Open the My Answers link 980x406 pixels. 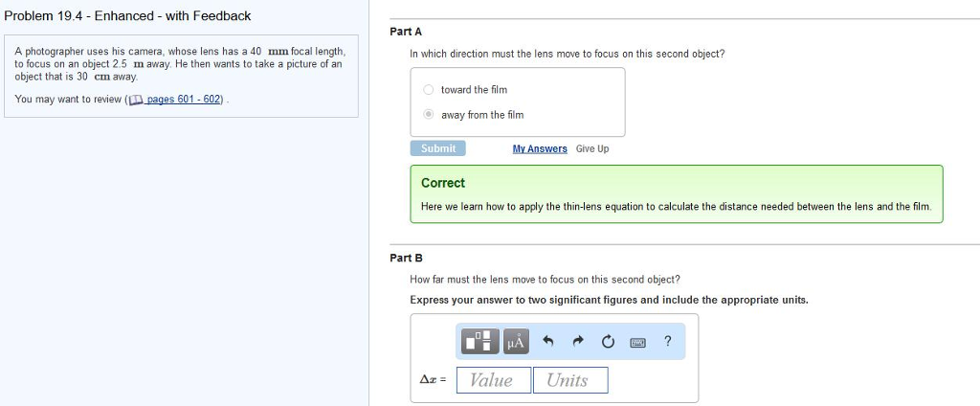tap(540, 148)
